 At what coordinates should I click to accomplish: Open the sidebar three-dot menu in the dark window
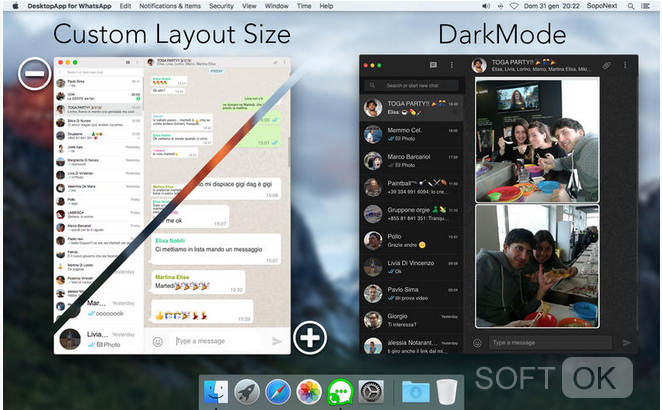click(452, 65)
